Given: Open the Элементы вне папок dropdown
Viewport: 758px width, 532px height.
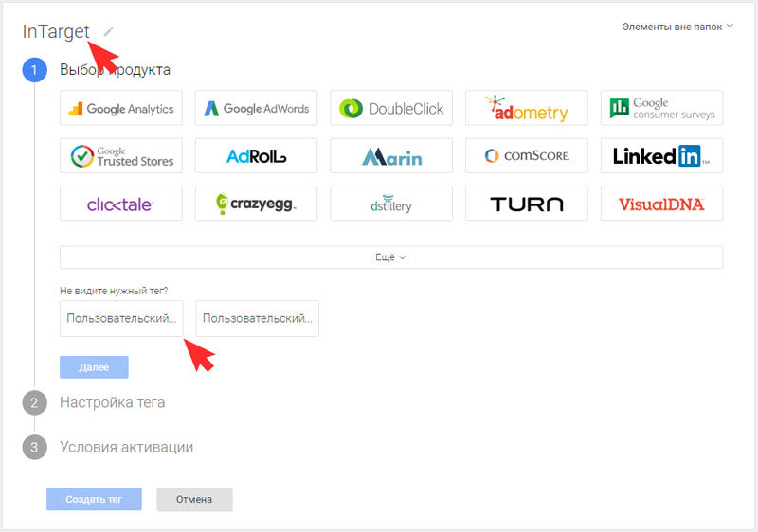Looking at the screenshot, I should 677,27.
